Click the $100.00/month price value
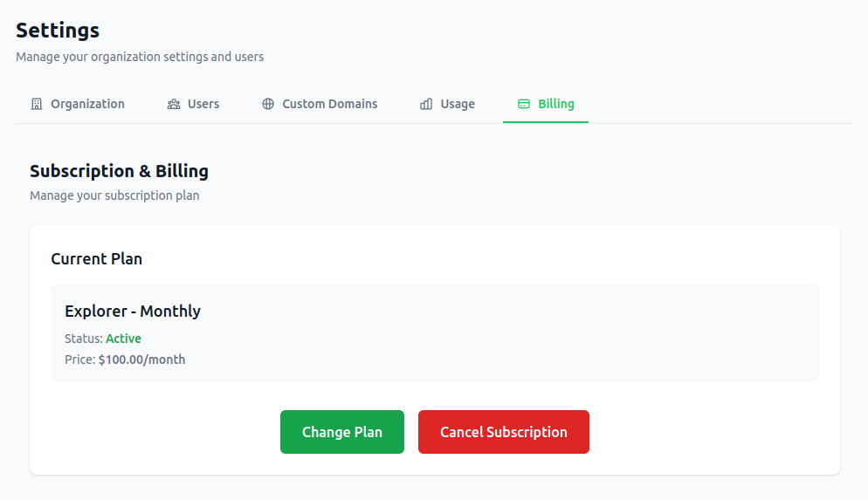Screen dimensions: 868x500 pos(141,360)
